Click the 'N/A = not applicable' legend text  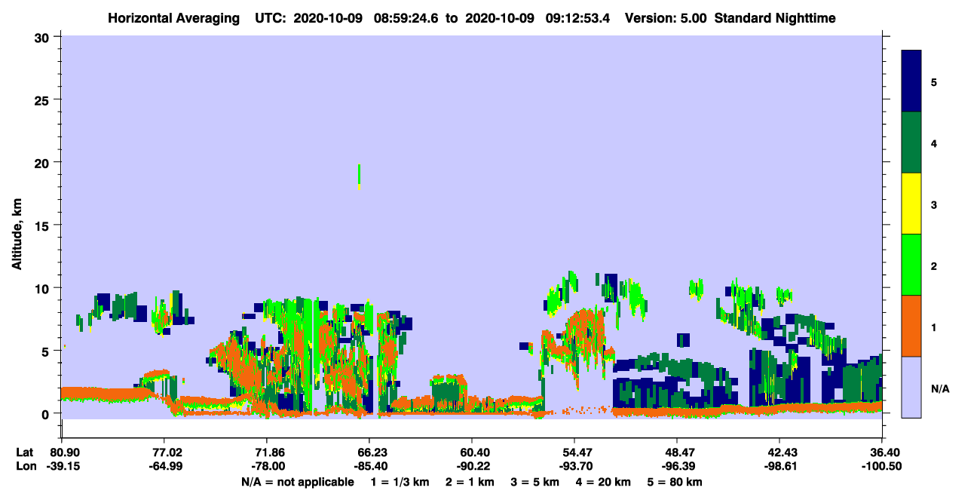click(297, 482)
